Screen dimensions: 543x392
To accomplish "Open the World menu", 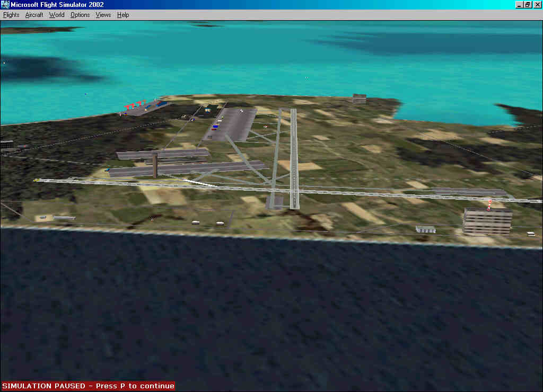I will 57,15.
